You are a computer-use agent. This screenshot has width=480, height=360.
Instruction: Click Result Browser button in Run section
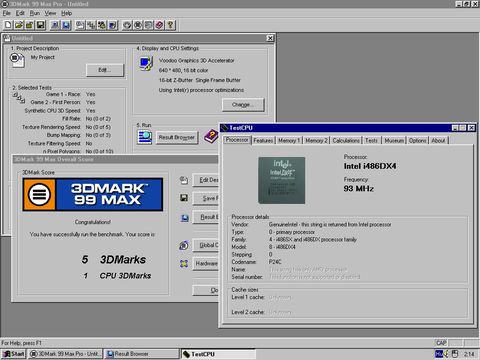tap(177, 137)
